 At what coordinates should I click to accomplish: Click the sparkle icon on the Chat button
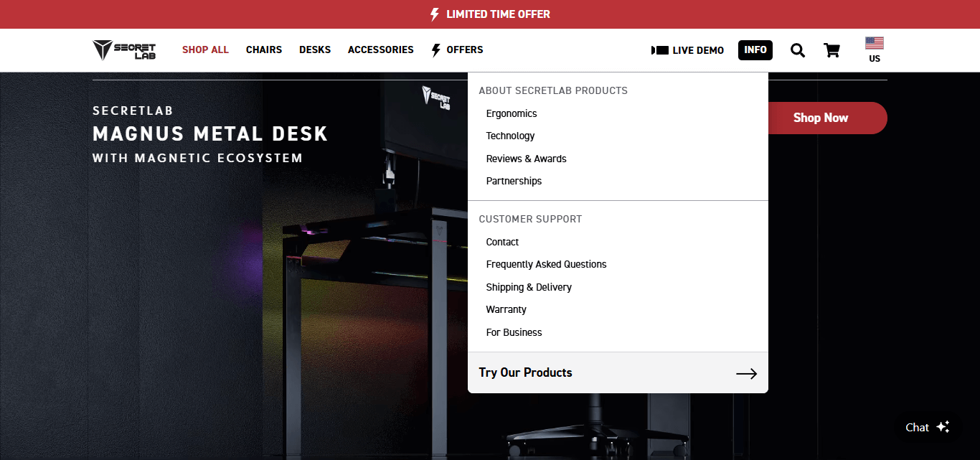(943, 427)
